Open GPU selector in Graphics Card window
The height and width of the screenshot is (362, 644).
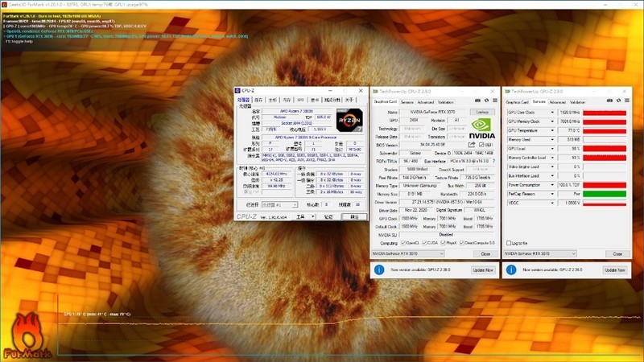tap(408, 253)
